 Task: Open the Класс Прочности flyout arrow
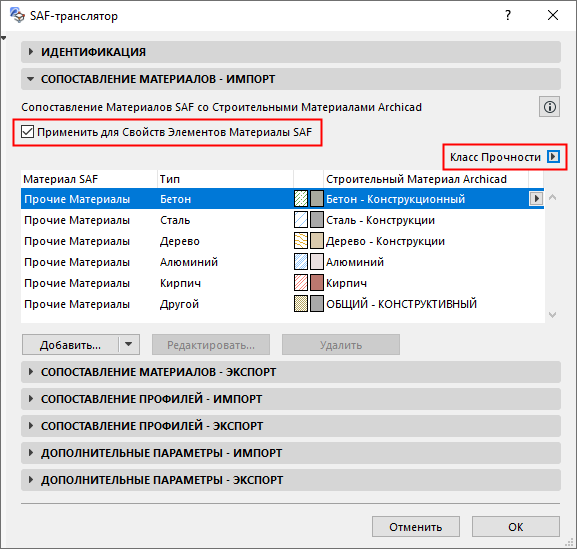coord(553,157)
